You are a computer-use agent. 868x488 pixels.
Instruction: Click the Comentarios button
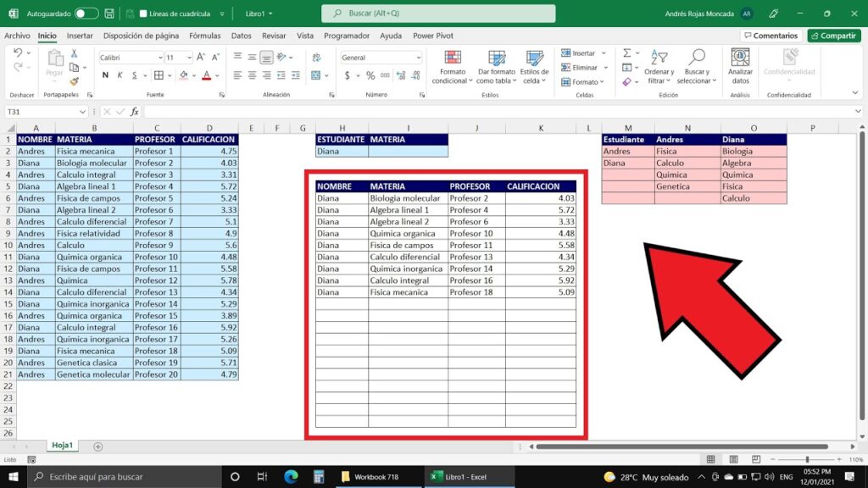coord(771,36)
